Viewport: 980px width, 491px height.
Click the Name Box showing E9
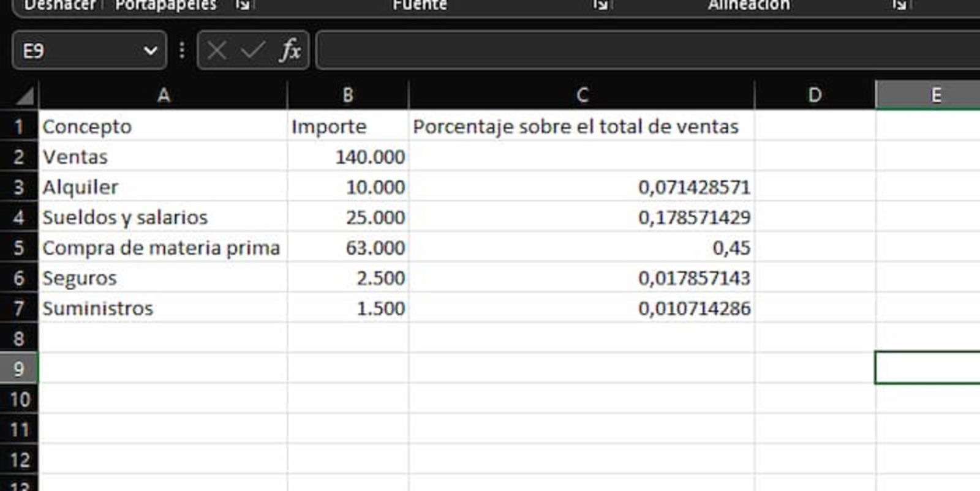coord(89,50)
